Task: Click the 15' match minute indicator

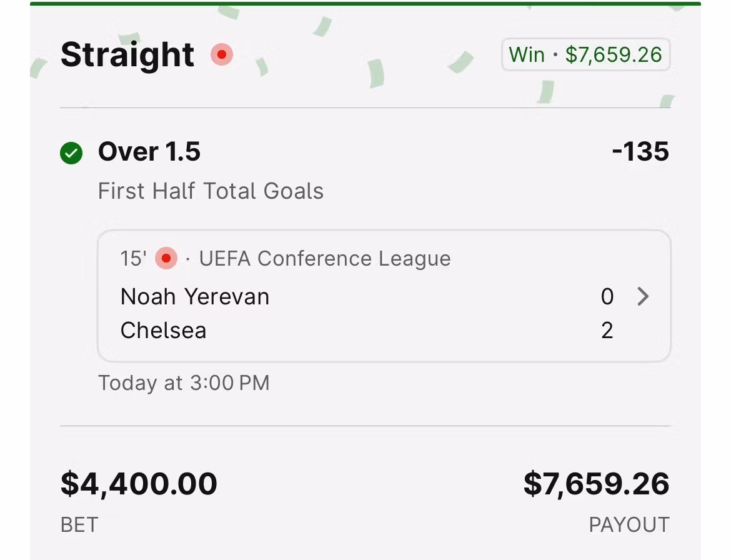Action: [132, 258]
